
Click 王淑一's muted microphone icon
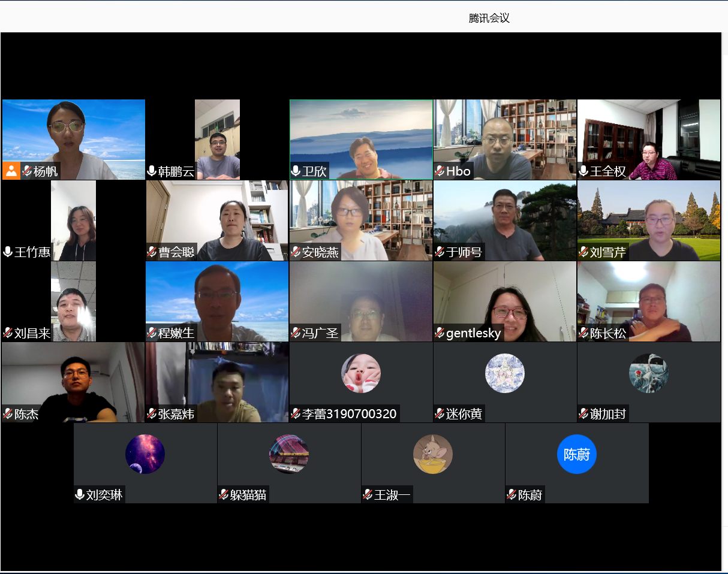tap(368, 495)
